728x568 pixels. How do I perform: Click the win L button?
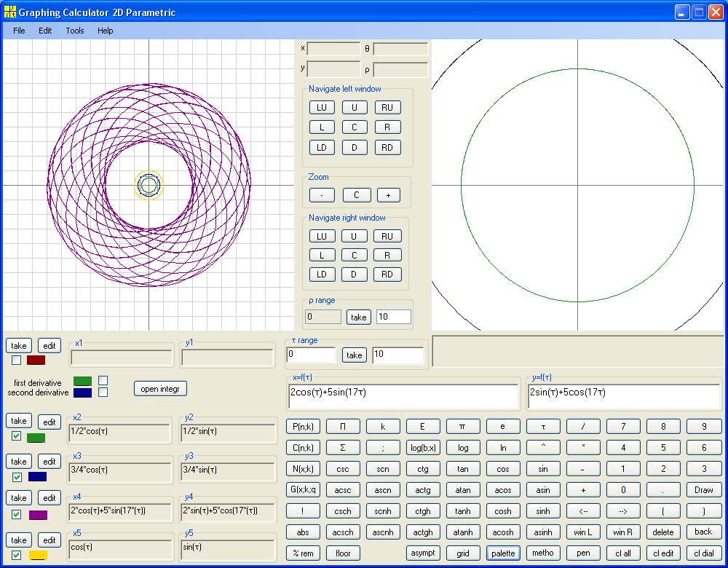(583, 532)
